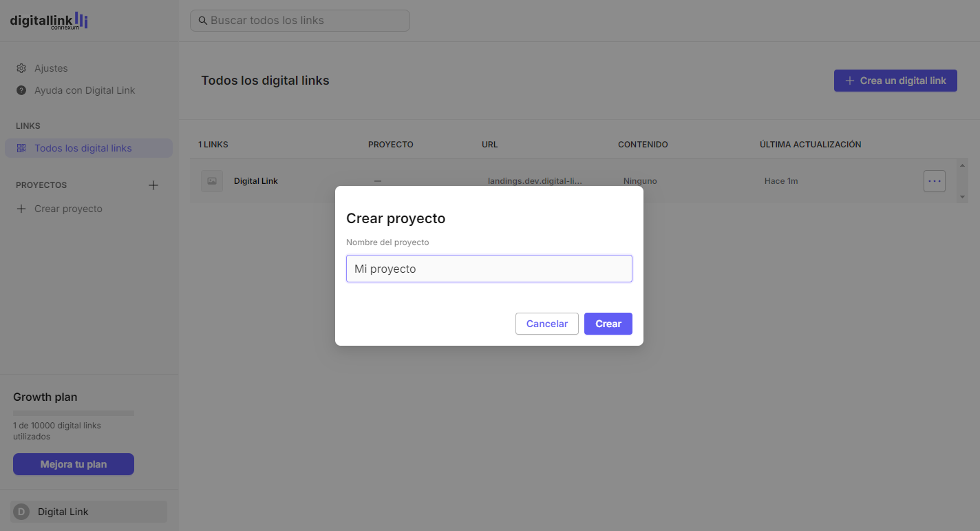Focus the Buscar todos los links search field
The height and width of the screenshot is (531, 980).
(x=300, y=21)
